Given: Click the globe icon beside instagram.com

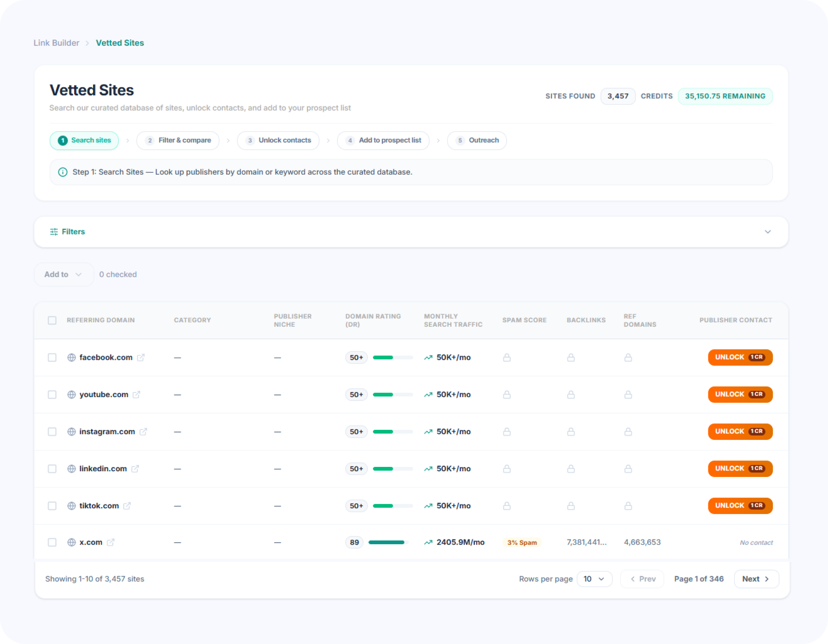Looking at the screenshot, I should click(71, 431).
